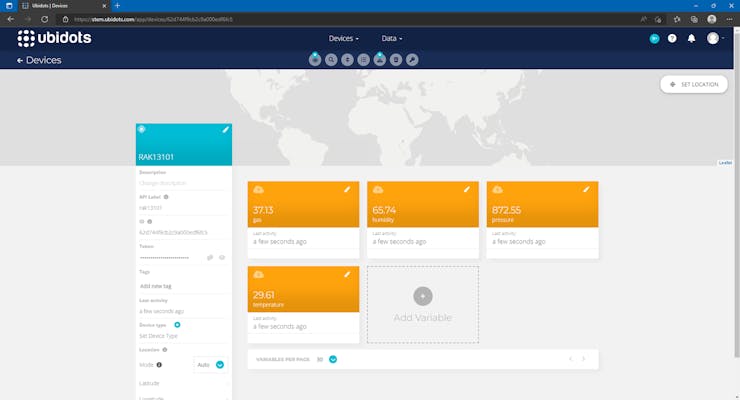Click cloud icon on humidity variable card

(378, 190)
